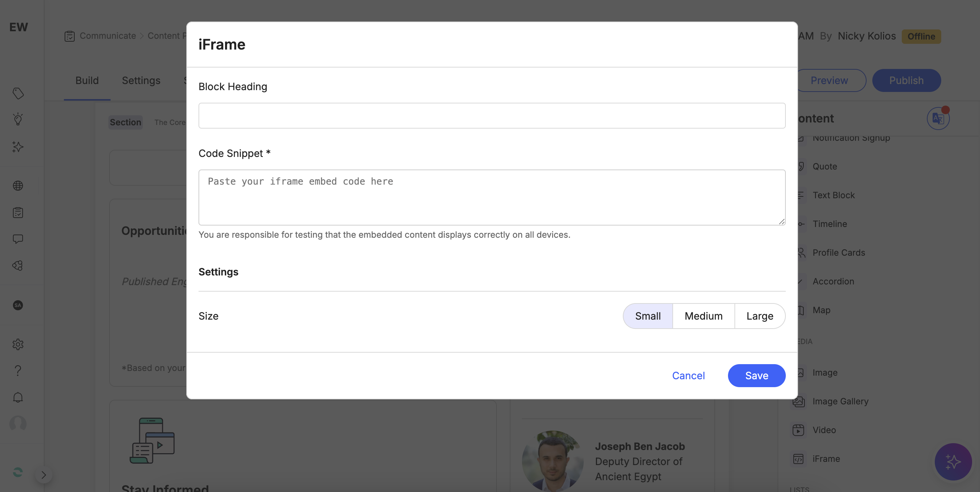The width and height of the screenshot is (980, 492).
Task: Click the globe icon in the left sidebar
Action: pos(18,185)
